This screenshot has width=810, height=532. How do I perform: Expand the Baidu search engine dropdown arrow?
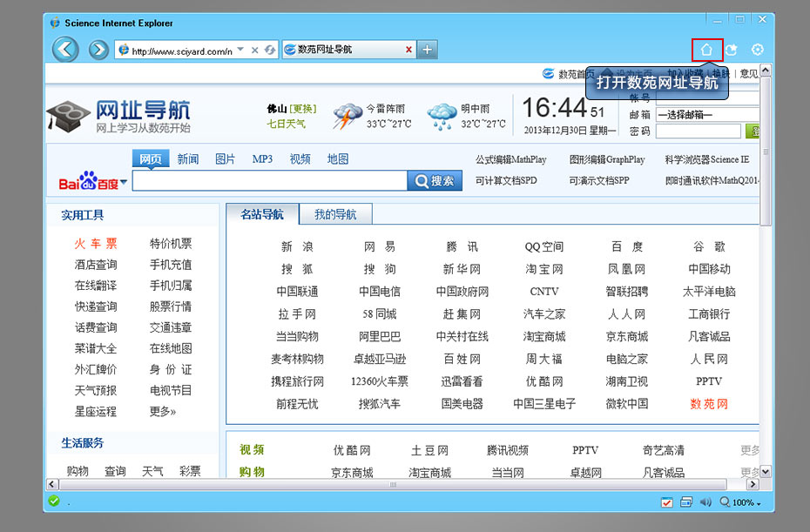click(x=124, y=182)
